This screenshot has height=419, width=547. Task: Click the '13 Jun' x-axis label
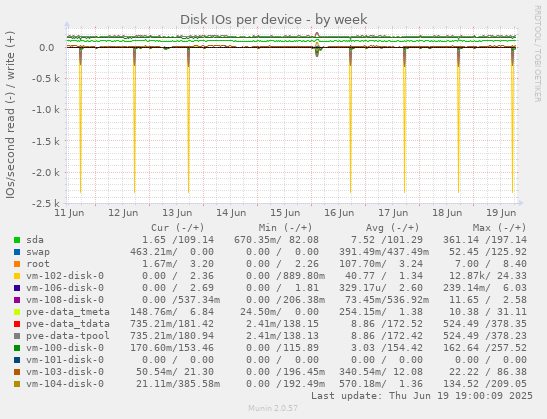pyautogui.click(x=177, y=212)
